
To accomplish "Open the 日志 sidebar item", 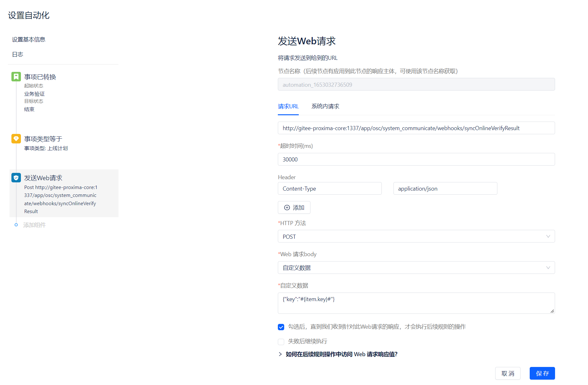I will [18, 54].
